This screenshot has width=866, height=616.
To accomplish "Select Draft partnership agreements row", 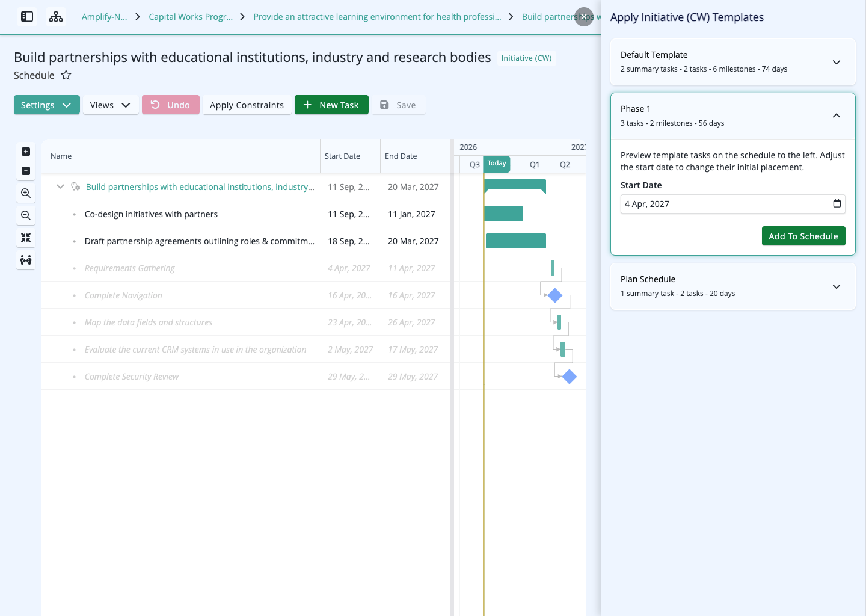I will click(x=245, y=241).
